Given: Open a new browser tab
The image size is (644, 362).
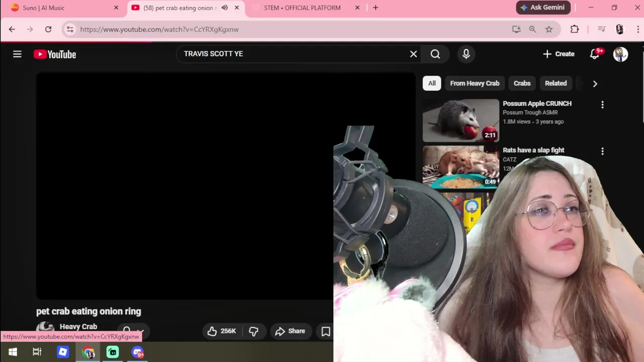Looking at the screenshot, I should [x=375, y=8].
